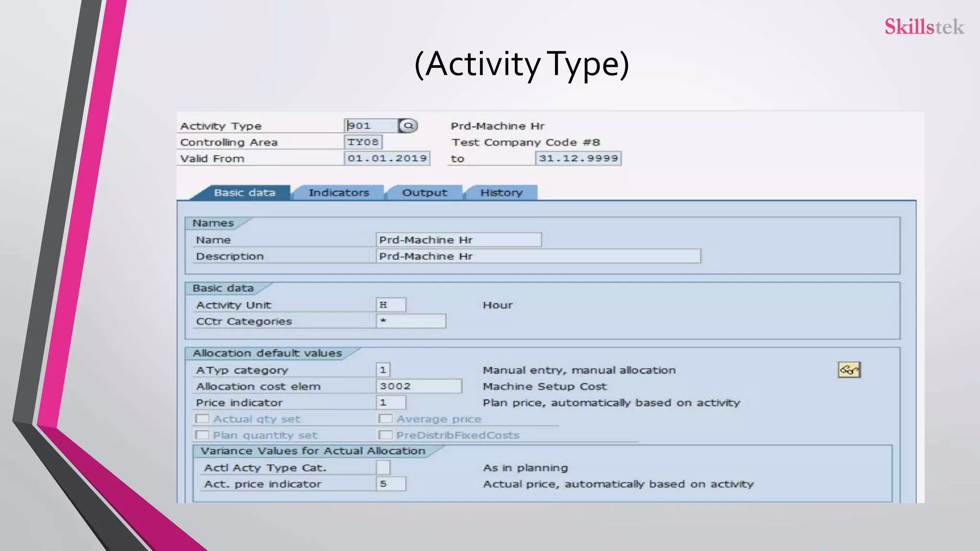Screen dimensions: 980x551
Task: Open the Output tab
Action: coord(424,193)
